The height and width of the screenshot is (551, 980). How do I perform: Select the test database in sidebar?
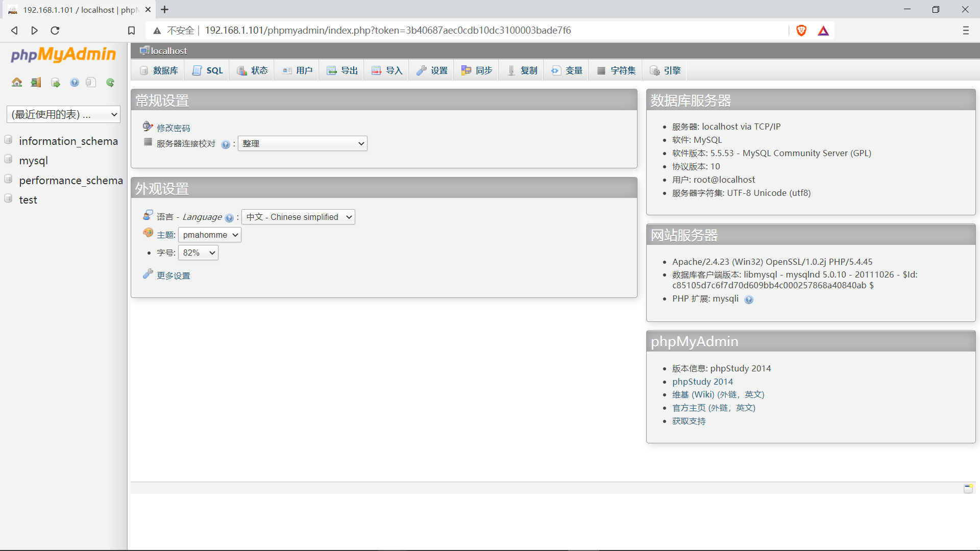[28, 199]
